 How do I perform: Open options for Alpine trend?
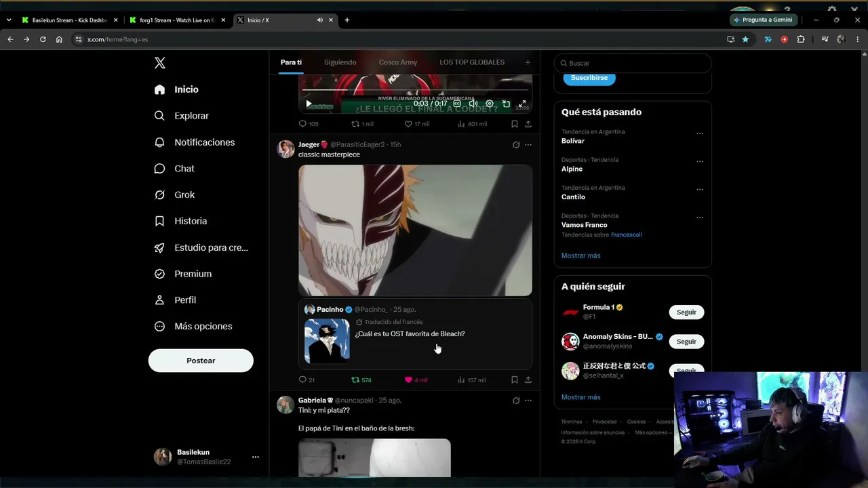700,161
